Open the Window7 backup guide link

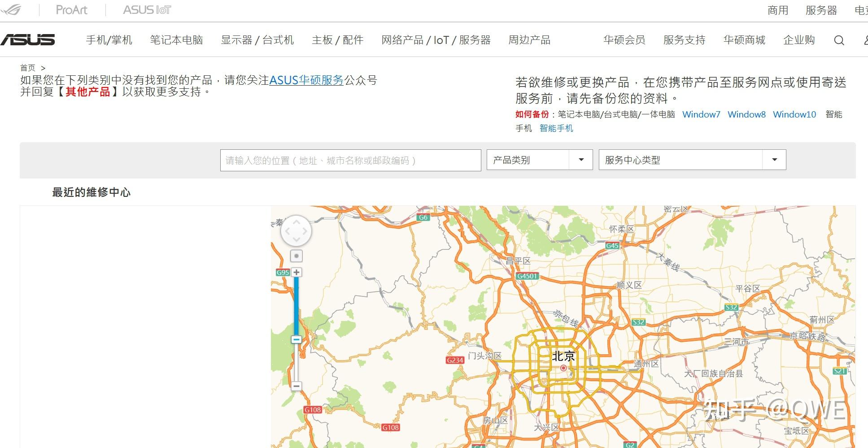(701, 114)
